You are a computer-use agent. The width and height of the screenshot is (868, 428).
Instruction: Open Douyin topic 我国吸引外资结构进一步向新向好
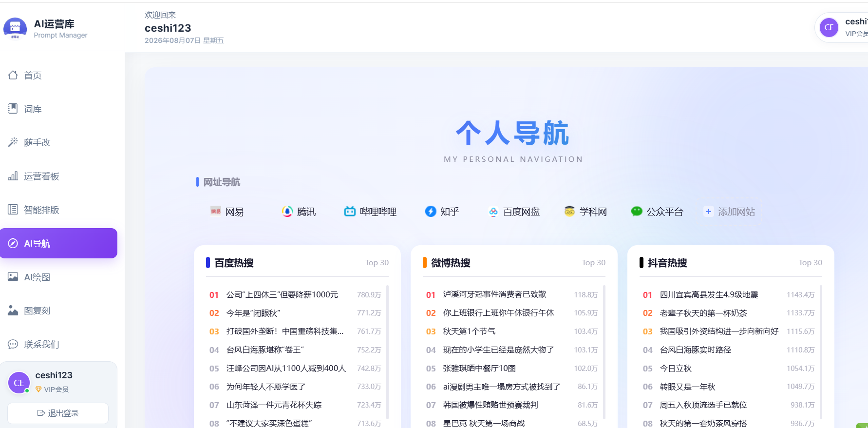(719, 331)
